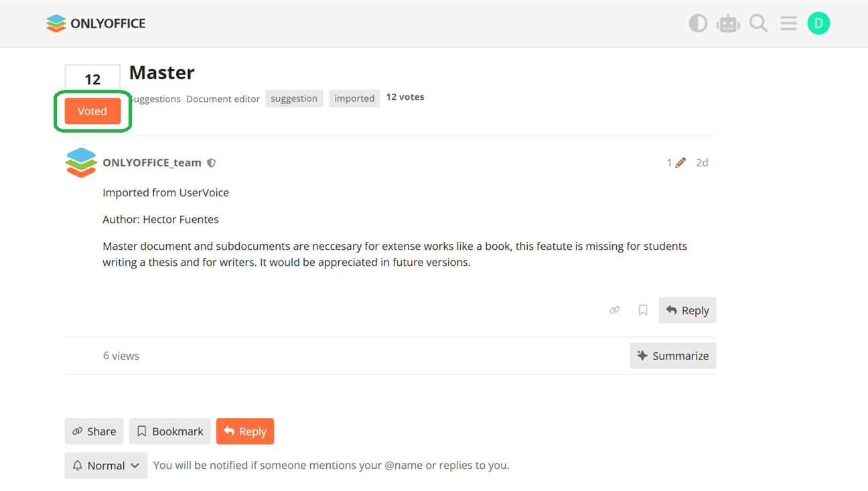Viewport: 868px width, 491px height.
Task: Click the 6 views text
Action: (x=121, y=356)
